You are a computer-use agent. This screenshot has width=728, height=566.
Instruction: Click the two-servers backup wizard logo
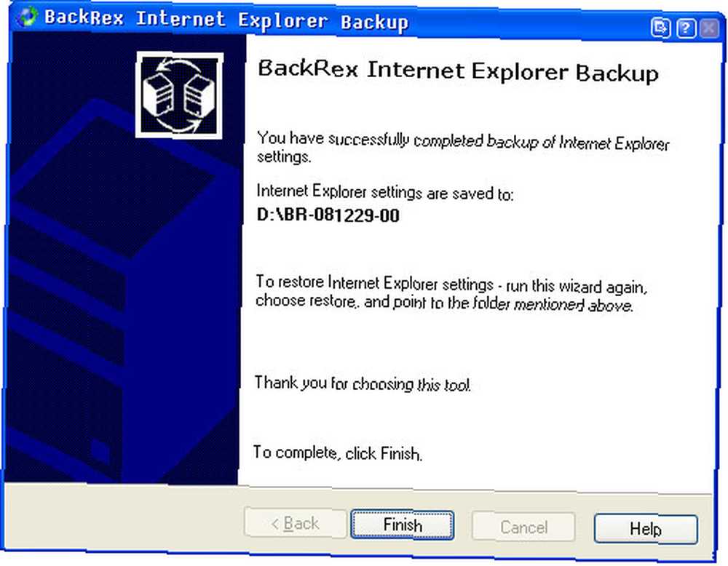click(x=180, y=95)
